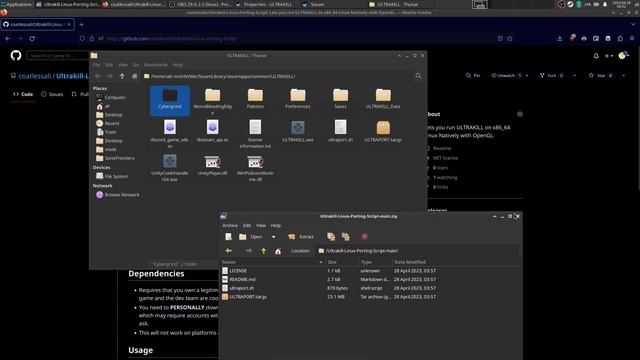Star the GitHub repository
The width and height of the screenshot is (640, 360).
point(601,76)
